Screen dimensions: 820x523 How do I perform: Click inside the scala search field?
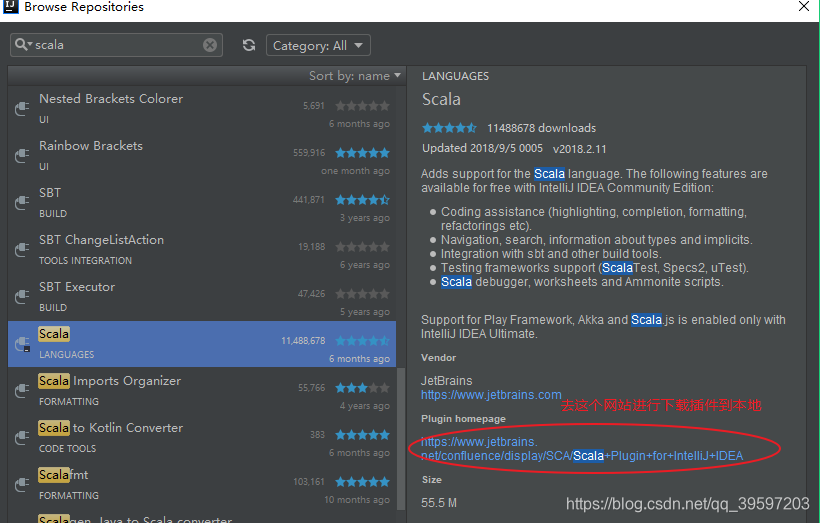click(x=118, y=45)
